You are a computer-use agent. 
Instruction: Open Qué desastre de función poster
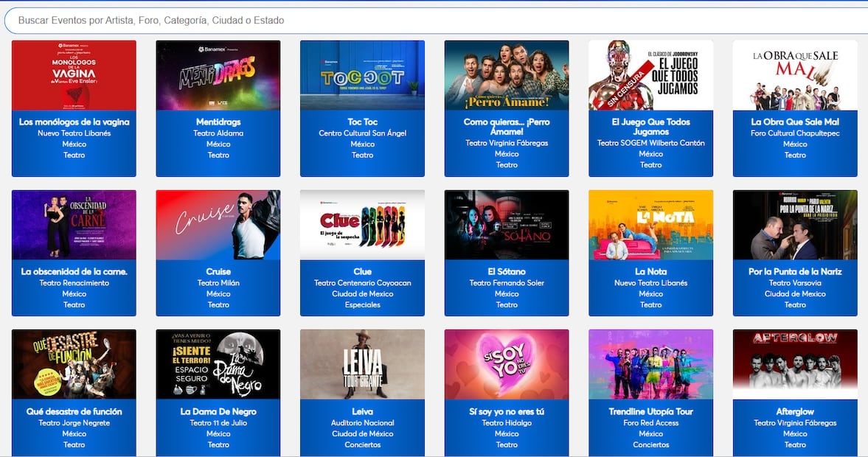point(74,364)
